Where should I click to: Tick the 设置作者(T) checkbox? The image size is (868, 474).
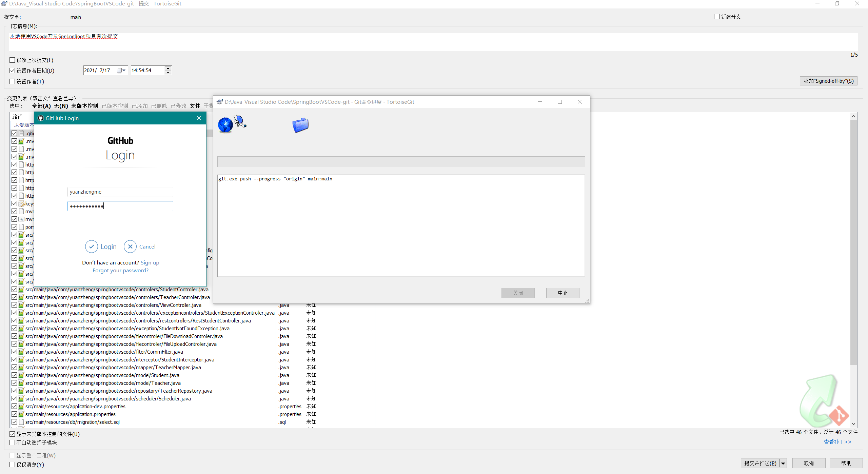(12, 81)
